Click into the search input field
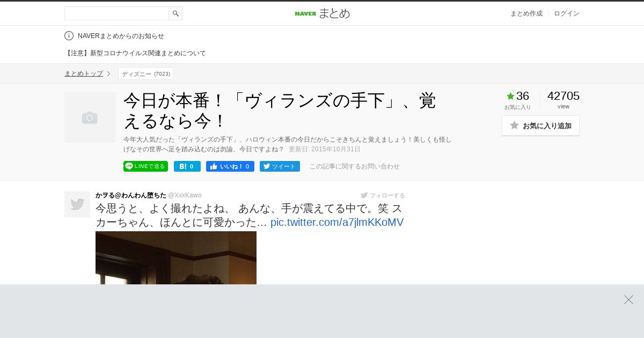Viewport: 644px width, 338px height. click(x=116, y=13)
